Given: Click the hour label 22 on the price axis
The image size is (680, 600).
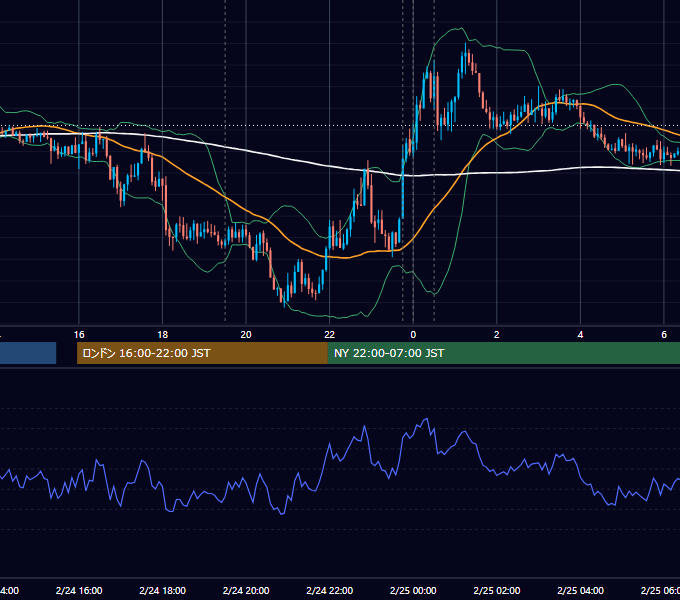Looking at the screenshot, I should (x=330, y=335).
